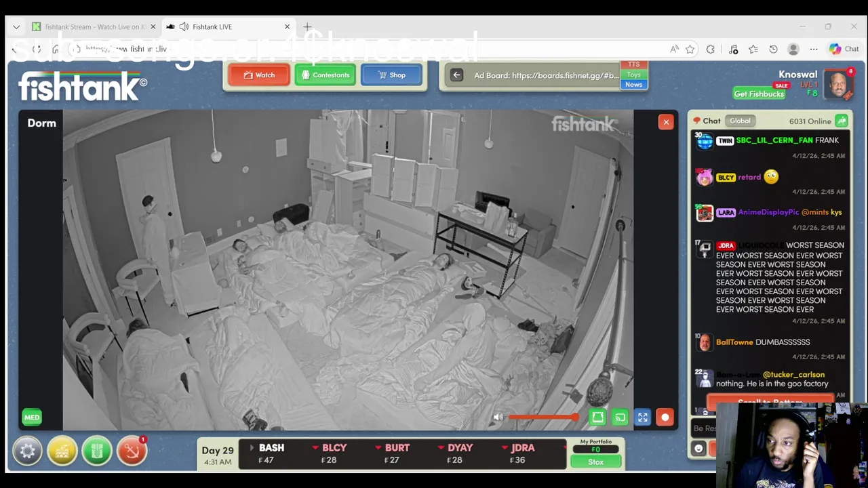Open the browser media control icon
This screenshot has width=868, height=488.
[733, 49]
